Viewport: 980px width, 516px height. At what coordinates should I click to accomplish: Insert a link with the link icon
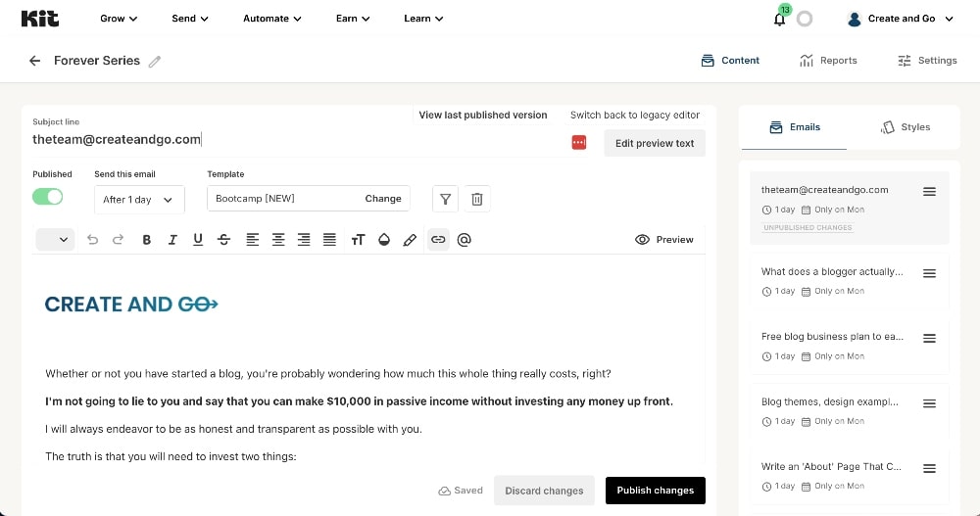tap(438, 239)
